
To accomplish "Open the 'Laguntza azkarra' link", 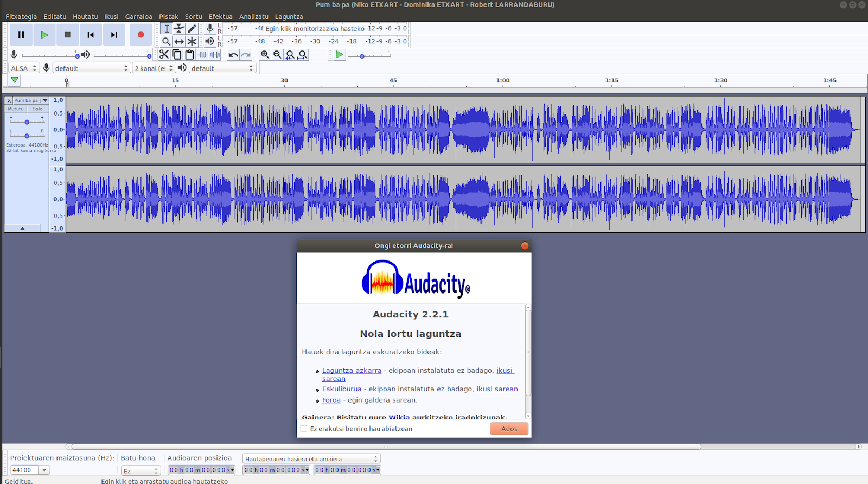I will (x=352, y=371).
